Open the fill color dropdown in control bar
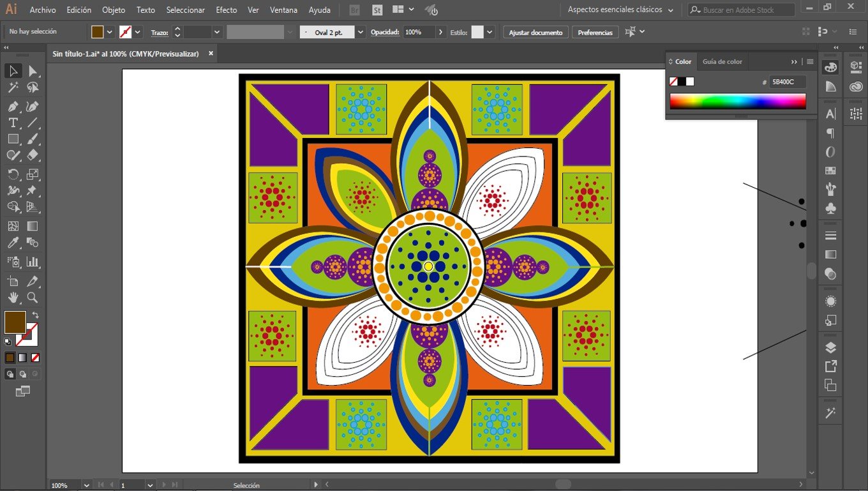Image resolution: width=868 pixels, height=491 pixels. point(110,32)
